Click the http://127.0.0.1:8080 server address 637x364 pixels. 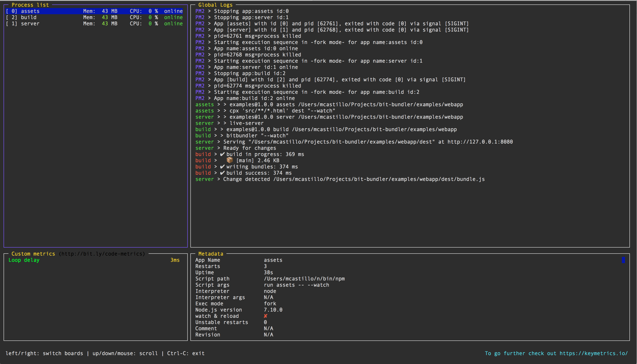tap(480, 142)
